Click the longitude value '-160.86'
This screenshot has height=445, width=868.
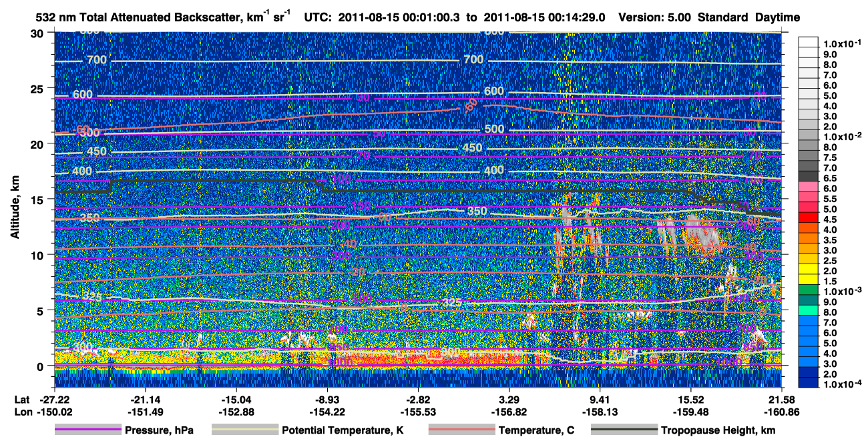point(781,412)
